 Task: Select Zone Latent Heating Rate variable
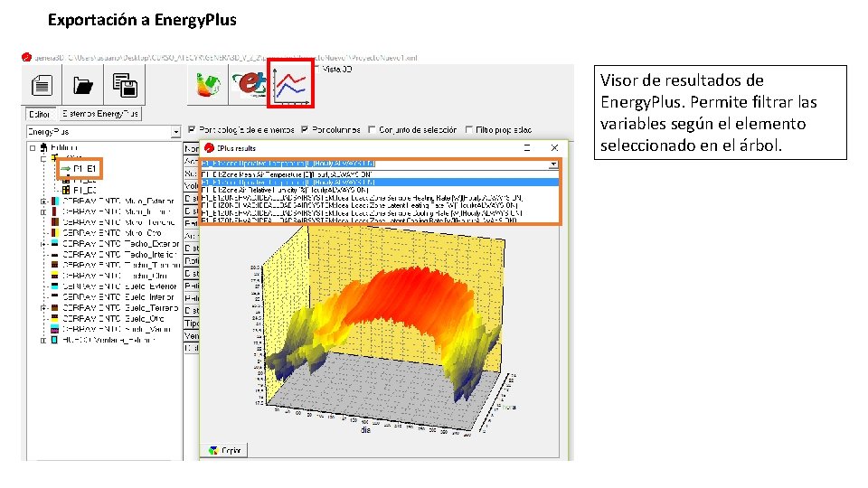coord(379,205)
